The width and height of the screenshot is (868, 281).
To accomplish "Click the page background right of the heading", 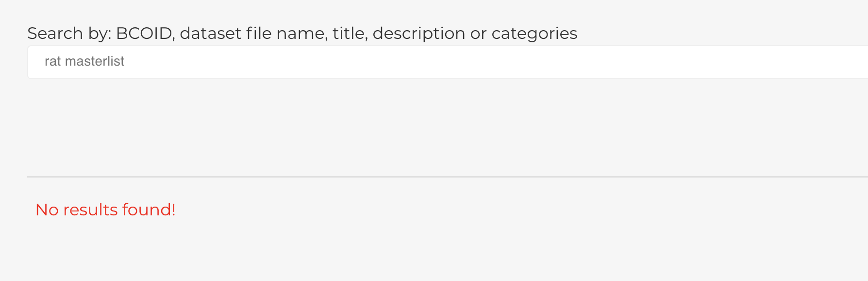I will [x=704, y=33].
